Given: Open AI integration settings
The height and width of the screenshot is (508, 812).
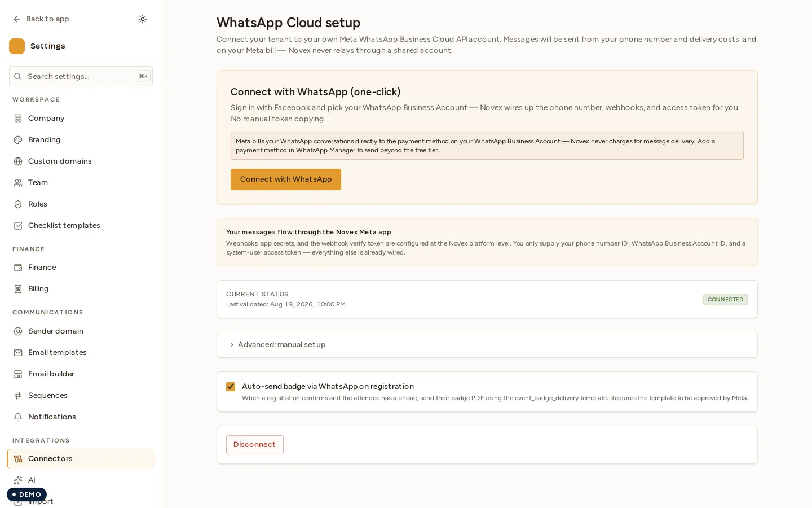Looking at the screenshot, I should pos(81,480).
